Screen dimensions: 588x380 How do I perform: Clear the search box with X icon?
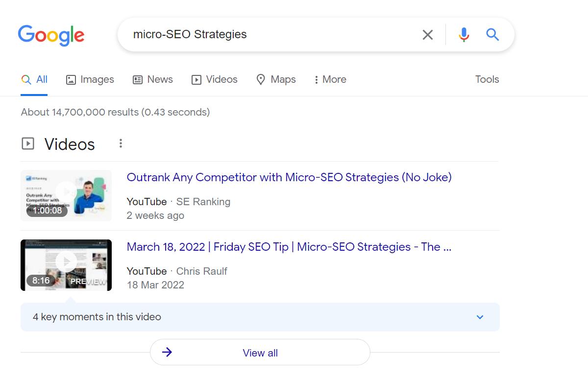427,35
